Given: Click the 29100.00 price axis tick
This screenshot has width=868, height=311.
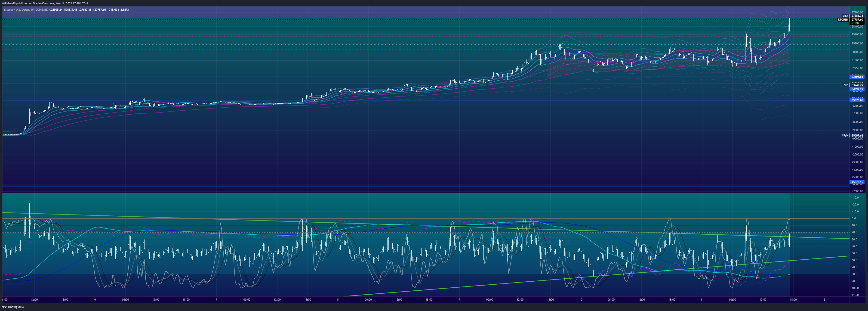Looking at the screenshot, I should click(857, 34).
